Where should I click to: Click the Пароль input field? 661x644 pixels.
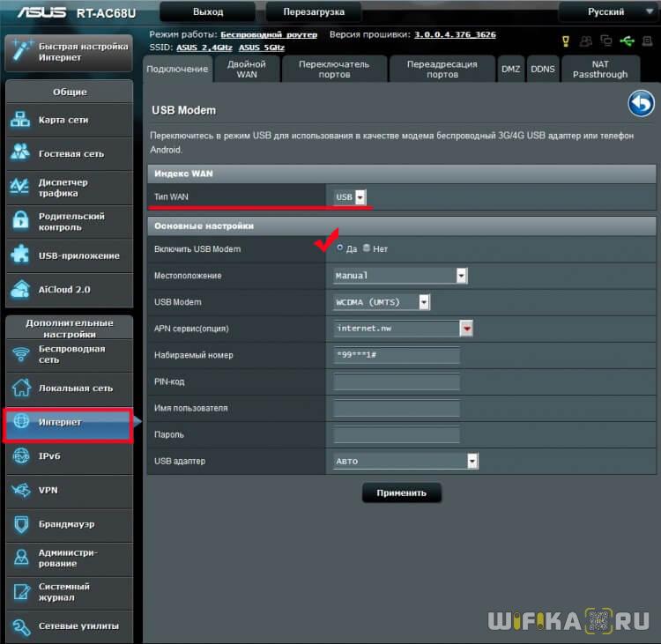pyautogui.click(x=397, y=434)
